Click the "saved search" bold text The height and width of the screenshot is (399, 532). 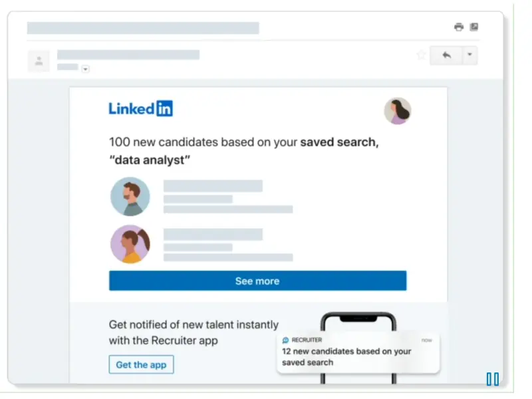click(x=339, y=142)
